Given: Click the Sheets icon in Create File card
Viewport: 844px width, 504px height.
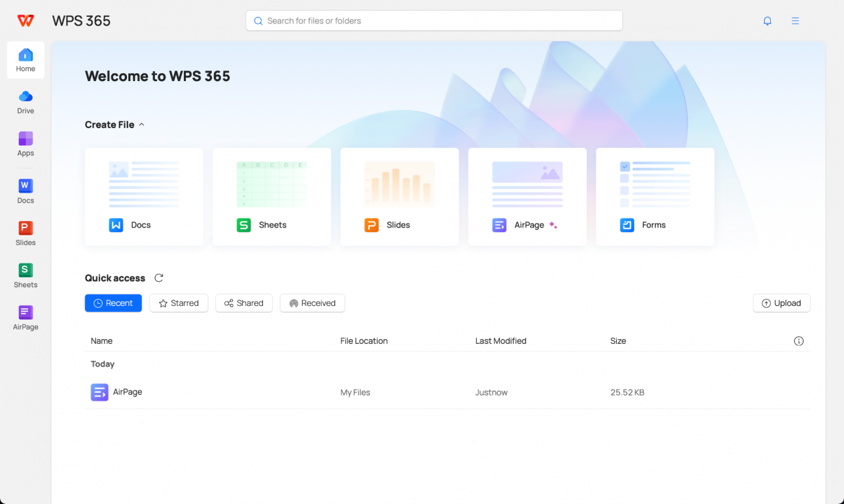Looking at the screenshot, I should click(x=243, y=225).
